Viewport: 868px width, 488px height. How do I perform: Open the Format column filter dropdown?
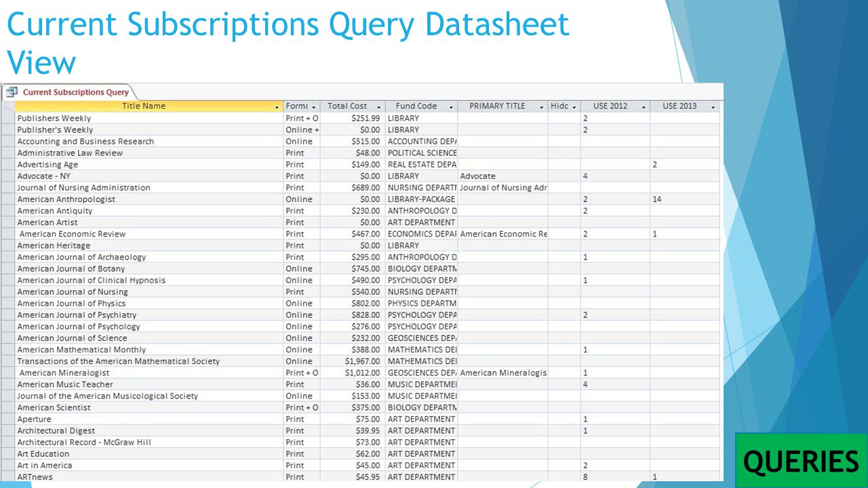313,107
